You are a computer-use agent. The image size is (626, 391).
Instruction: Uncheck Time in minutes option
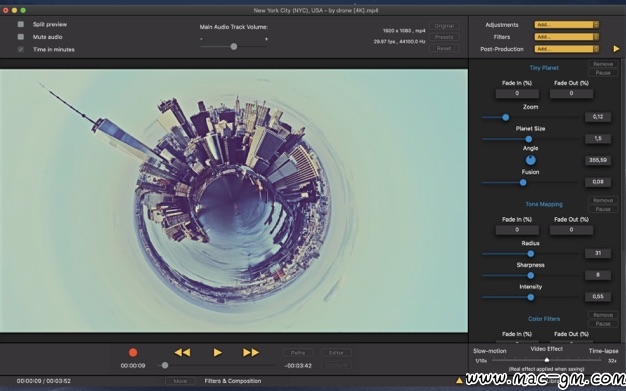click(x=21, y=50)
